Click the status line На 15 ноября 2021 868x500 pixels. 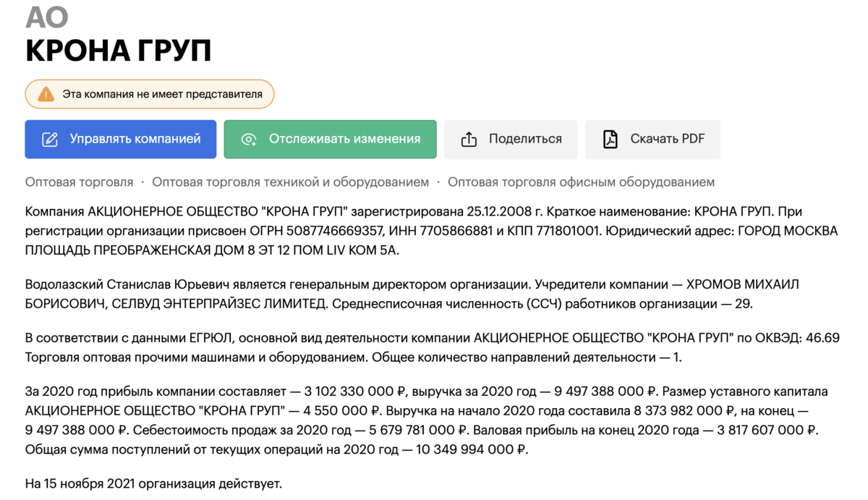[80, 484]
